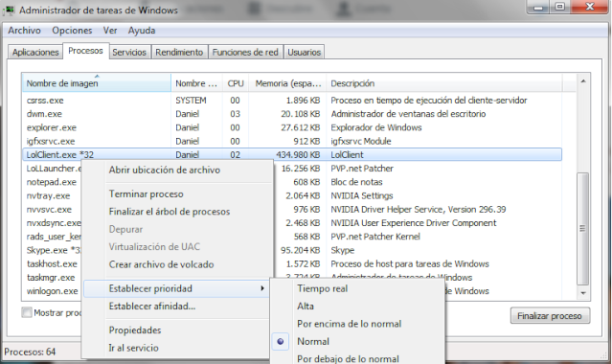
Task: Choose Abrir ubicación de archivo
Action: [165, 170]
